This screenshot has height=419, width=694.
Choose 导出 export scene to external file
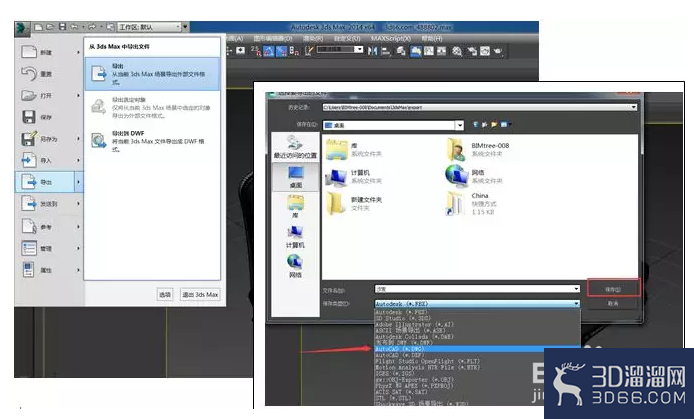[x=152, y=74]
